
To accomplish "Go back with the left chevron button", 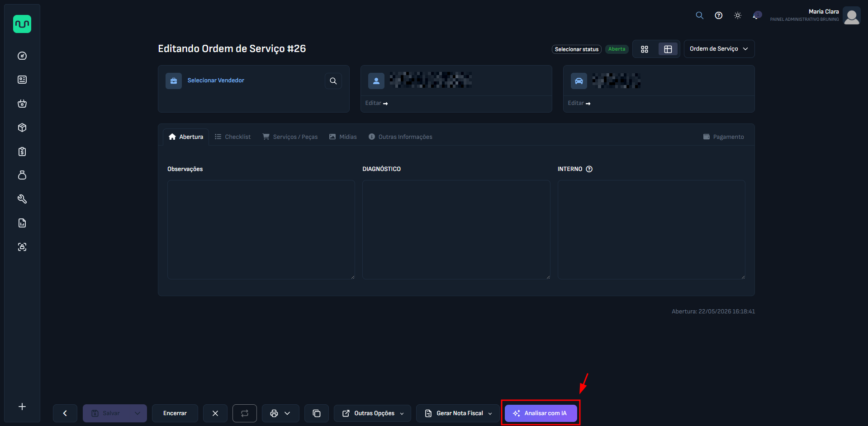I will pyautogui.click(x=65, y=413).
